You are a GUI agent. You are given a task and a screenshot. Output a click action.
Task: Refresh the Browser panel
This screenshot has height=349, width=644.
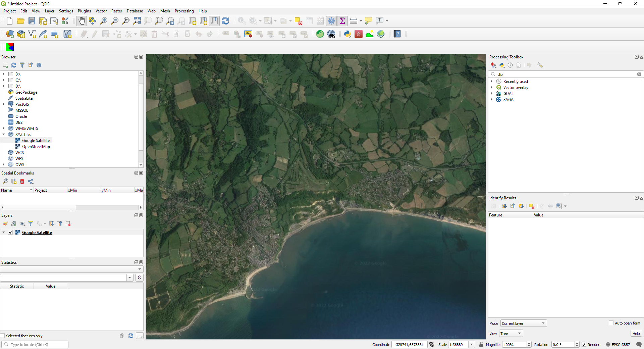point(14,65)
